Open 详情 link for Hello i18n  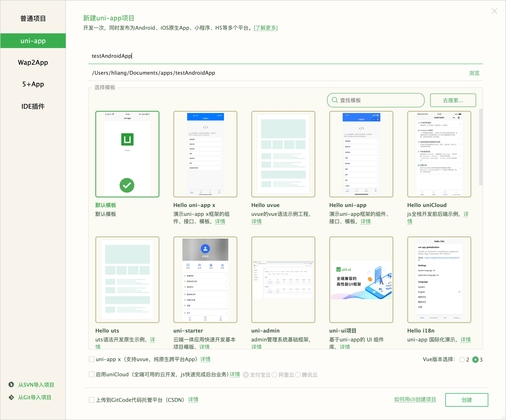pos(465,339)
